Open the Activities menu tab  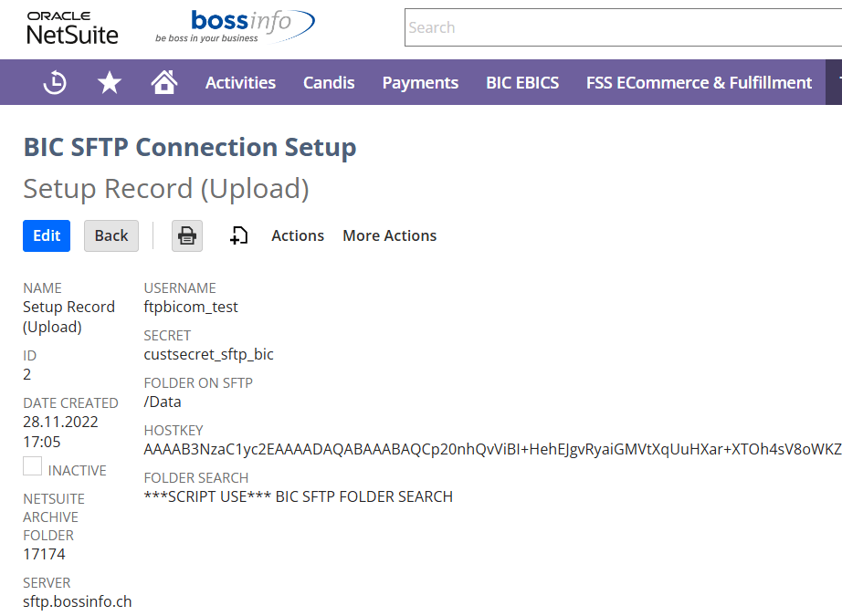point(240,82)
